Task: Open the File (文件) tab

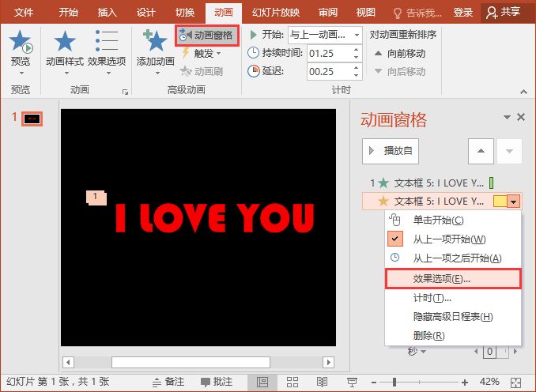Action: pos(23,13)
